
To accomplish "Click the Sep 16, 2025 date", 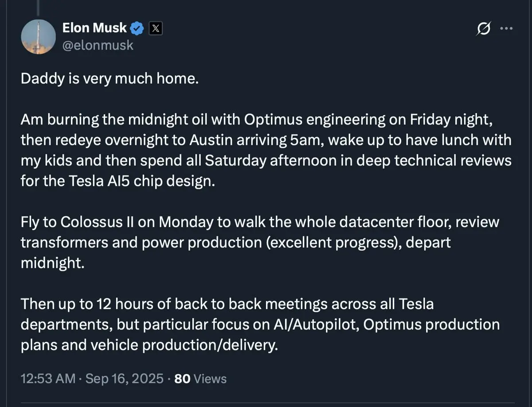I will [124, 379].
